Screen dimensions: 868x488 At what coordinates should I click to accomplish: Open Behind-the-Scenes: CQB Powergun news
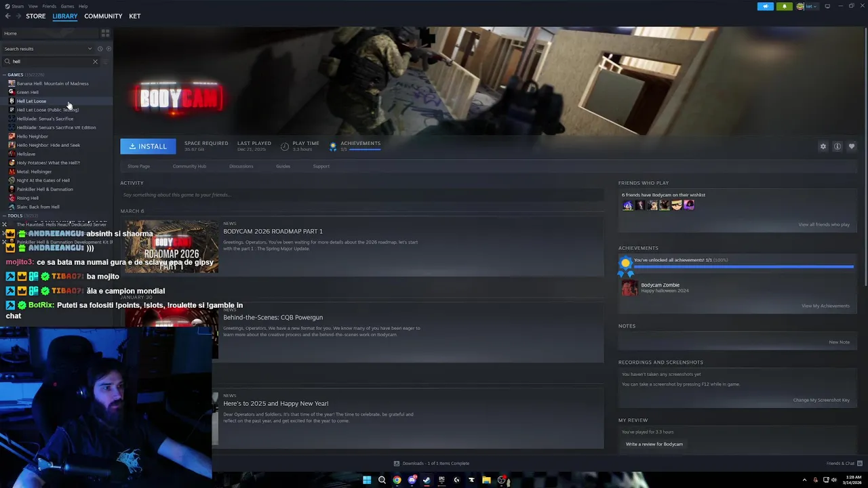[273, 317]
